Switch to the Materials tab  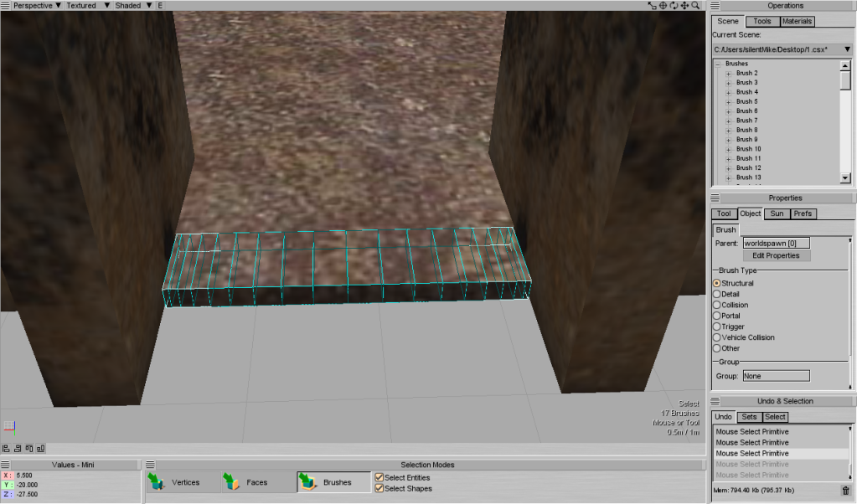click(797, 22)
